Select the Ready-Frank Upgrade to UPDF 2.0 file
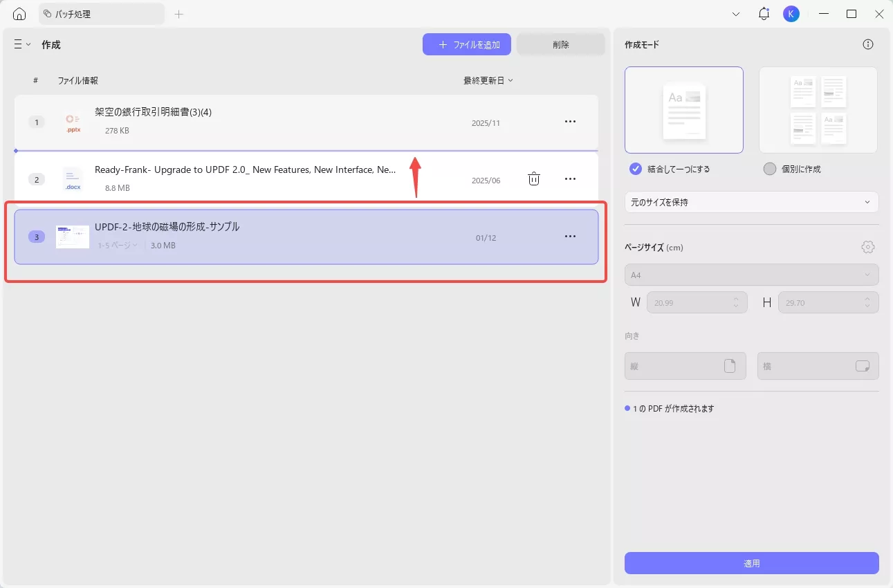Image resolution: width=893 pixels, height=588 pixels. [306, 179]
